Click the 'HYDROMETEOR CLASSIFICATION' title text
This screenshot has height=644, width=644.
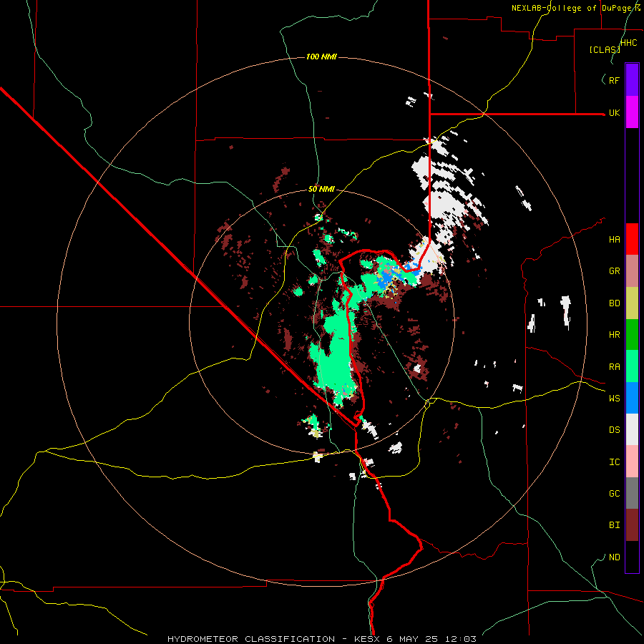(252, 639)
